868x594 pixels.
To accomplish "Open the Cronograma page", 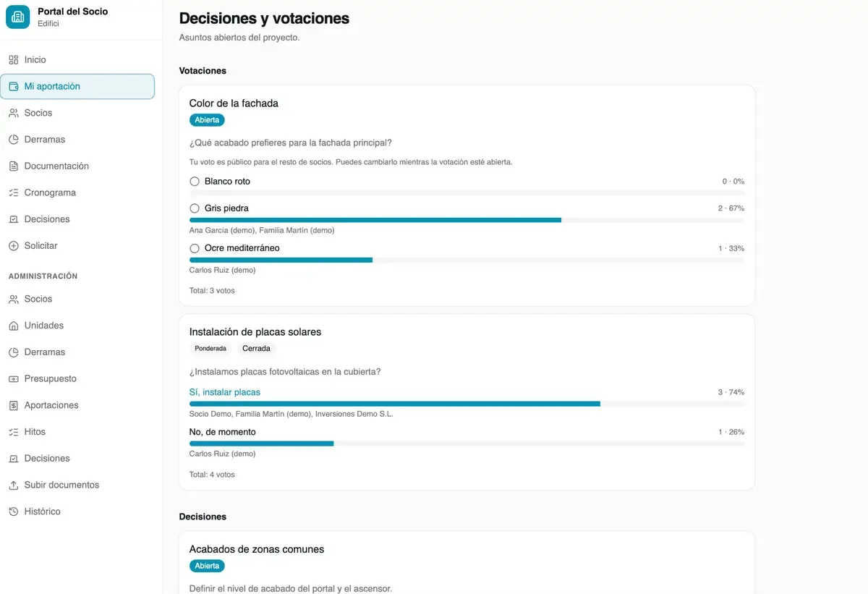I will click(x=77, y=193).
